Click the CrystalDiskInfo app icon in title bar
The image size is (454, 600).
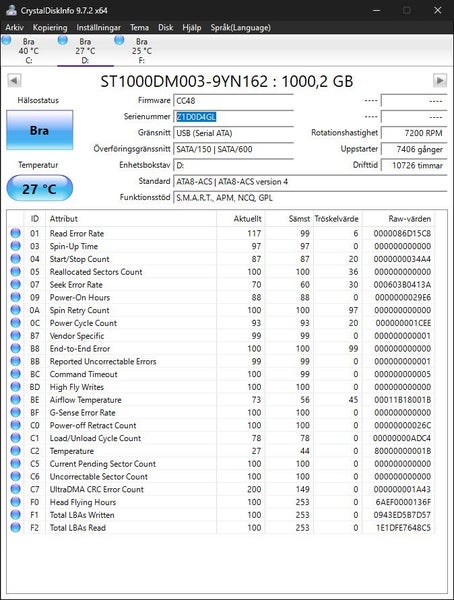(x=11, y=10)
